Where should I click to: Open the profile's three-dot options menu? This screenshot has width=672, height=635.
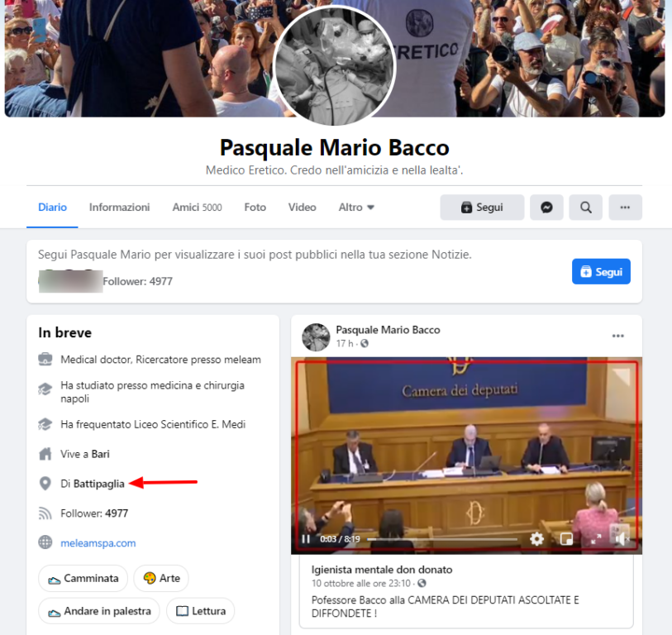[x=625, y=208]
